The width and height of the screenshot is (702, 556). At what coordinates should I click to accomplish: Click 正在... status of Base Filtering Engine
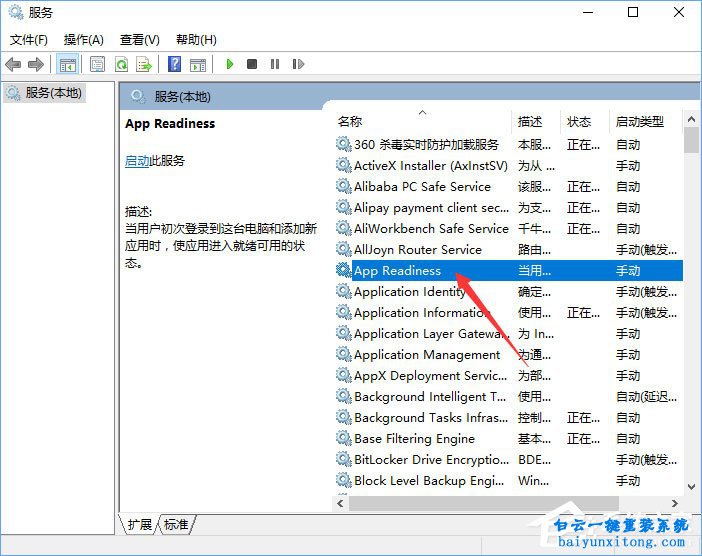[583, 438]
